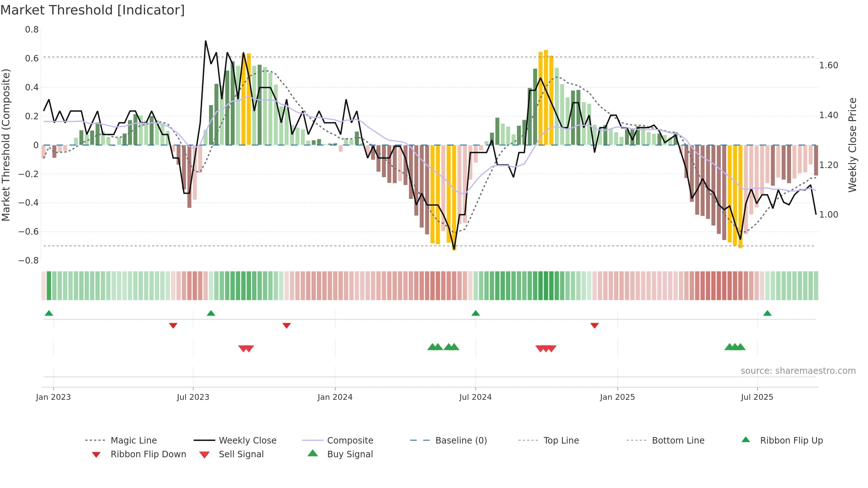
Task: Click the sharemaestro.com source text
Action: [x=798, y=371]
